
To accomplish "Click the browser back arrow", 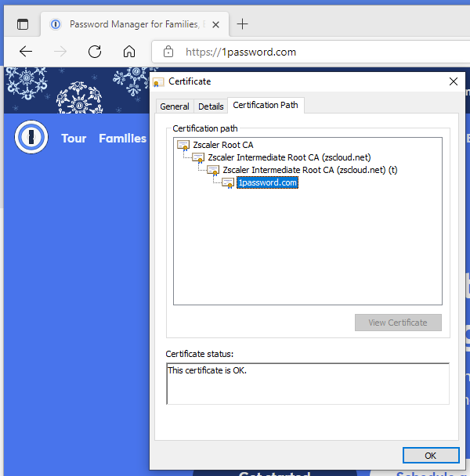I will (26, 52).
